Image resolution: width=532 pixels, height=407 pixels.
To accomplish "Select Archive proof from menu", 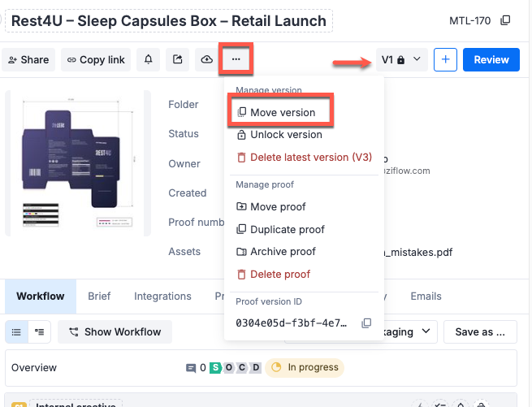I will coord(276,252).
